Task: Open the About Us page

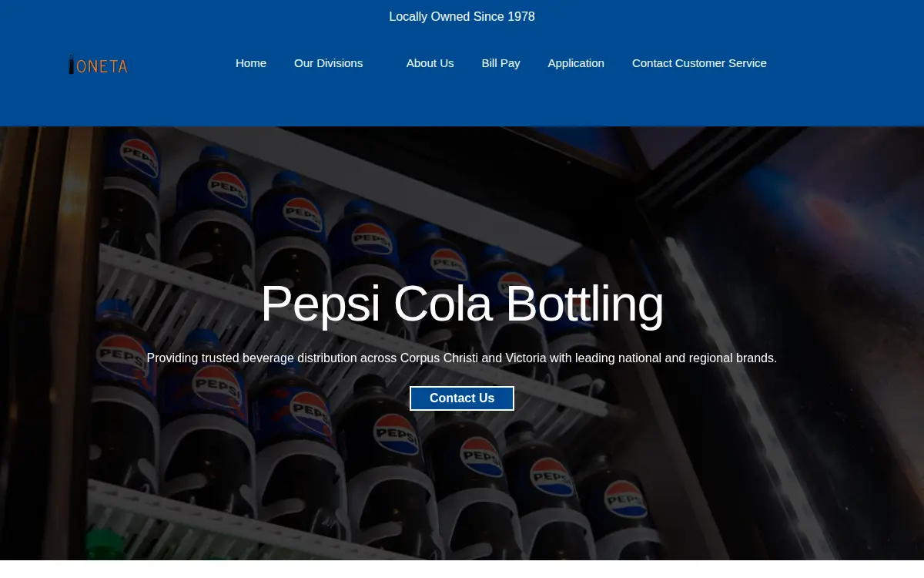Action: 430,63
